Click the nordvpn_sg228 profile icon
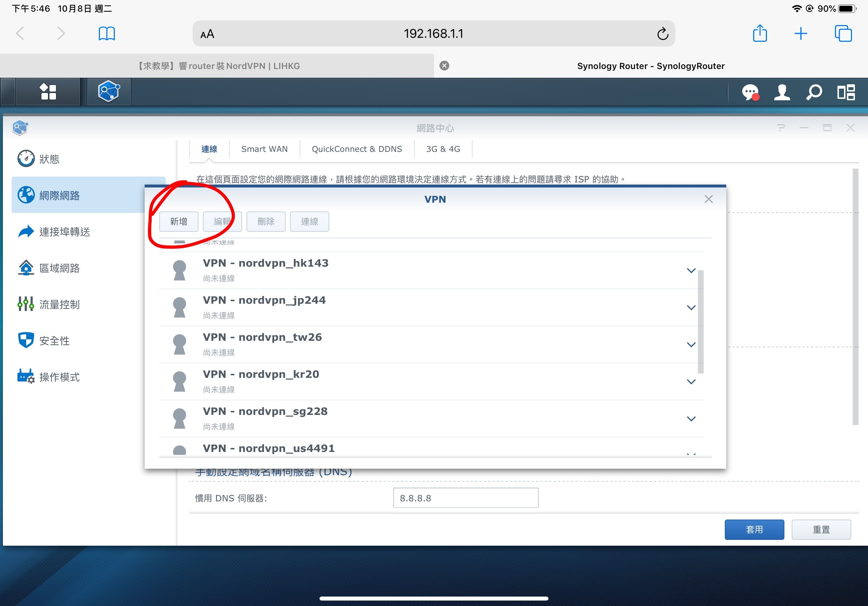868x606 pixels. [x=179, y=419]
